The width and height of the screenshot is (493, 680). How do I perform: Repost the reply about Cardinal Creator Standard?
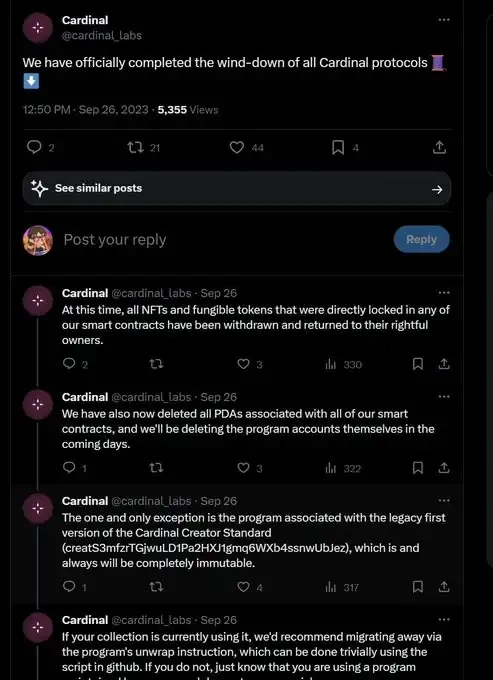tap(156, 587)
